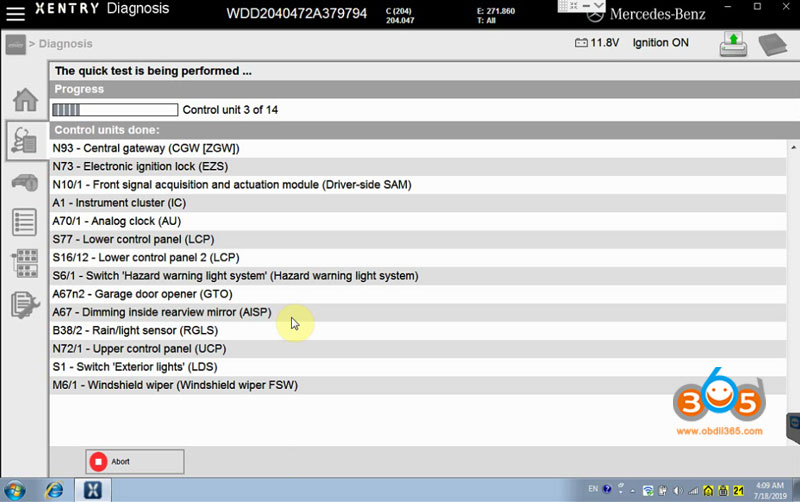Click the signal strength bars tray icon
The height and width of the screenshot is (502, 800).
pyautogui.click(x=693, y=491)
